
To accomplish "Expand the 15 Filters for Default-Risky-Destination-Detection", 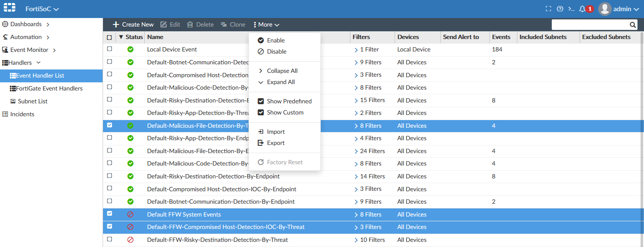I will pyautogui.click(x=355, y=100).
